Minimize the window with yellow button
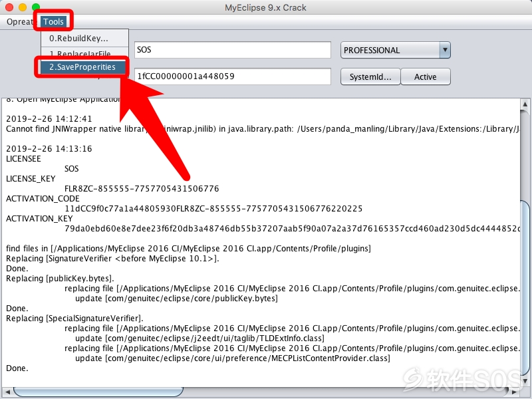This screenshot has height=399, width=532. [23, 7]
